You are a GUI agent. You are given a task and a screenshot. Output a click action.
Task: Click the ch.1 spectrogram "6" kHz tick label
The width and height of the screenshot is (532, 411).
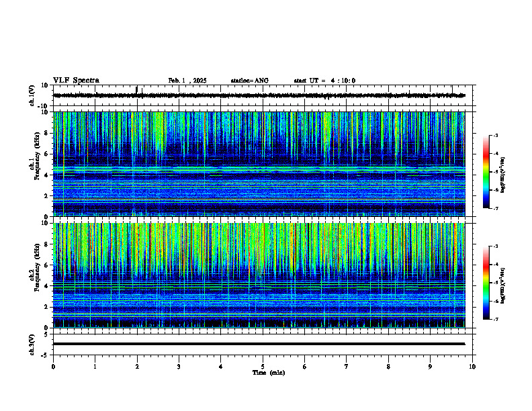click(x=46, y=154)
